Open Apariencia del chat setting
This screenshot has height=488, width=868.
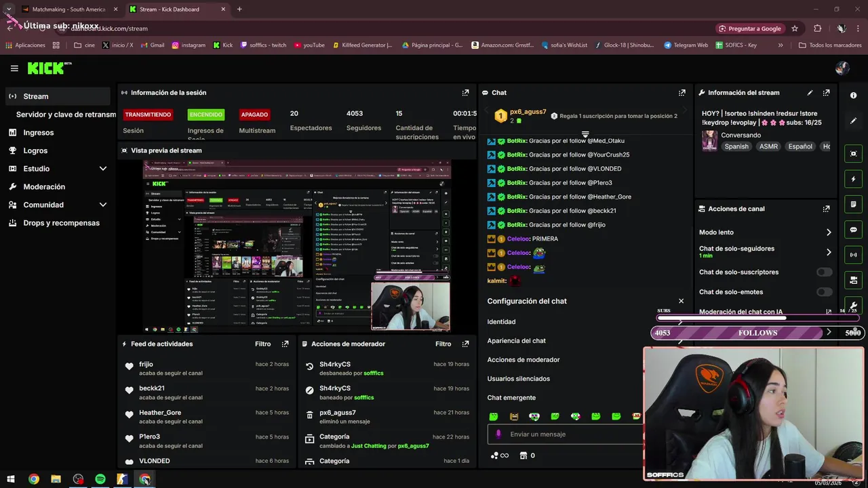pos(516,341)
